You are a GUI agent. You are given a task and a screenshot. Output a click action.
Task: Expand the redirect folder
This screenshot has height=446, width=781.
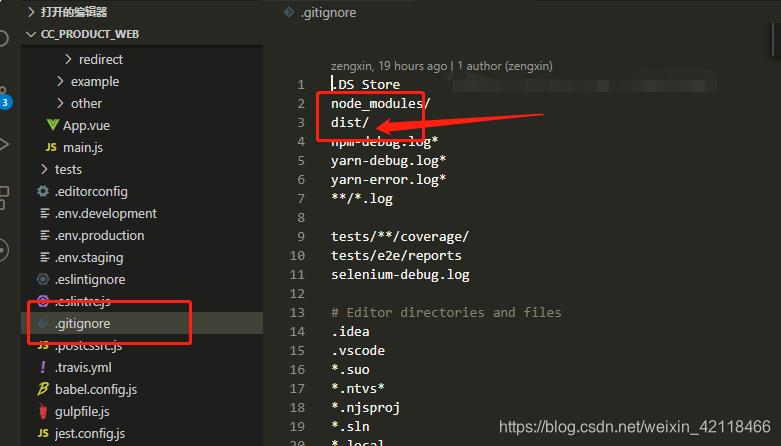(x=68, y=59)
